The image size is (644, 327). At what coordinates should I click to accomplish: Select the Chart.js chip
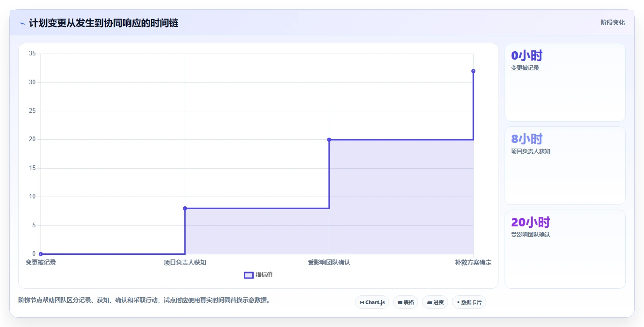pyautogui.click(x=372, y=302)
